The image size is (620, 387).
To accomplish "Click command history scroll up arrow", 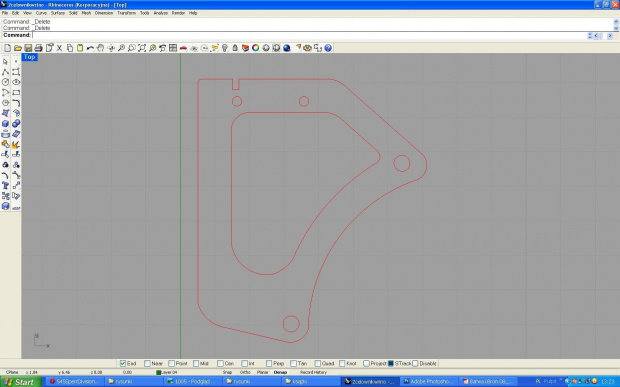I will click(616, 22).
